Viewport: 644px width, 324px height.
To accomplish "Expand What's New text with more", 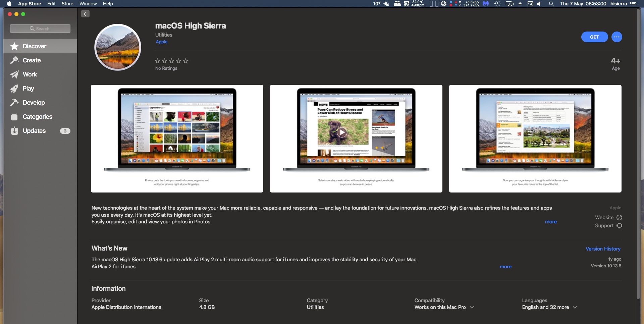I will point(505,267).
